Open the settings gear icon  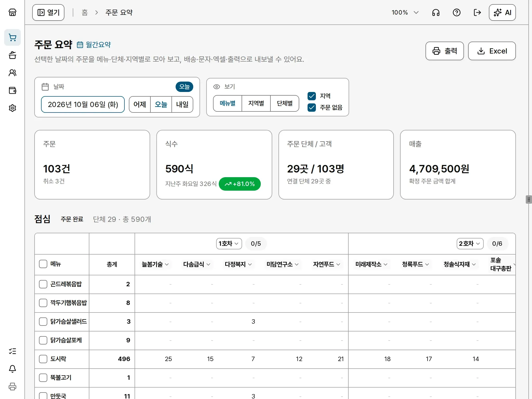pyautogui.click(x=12, y=108)
